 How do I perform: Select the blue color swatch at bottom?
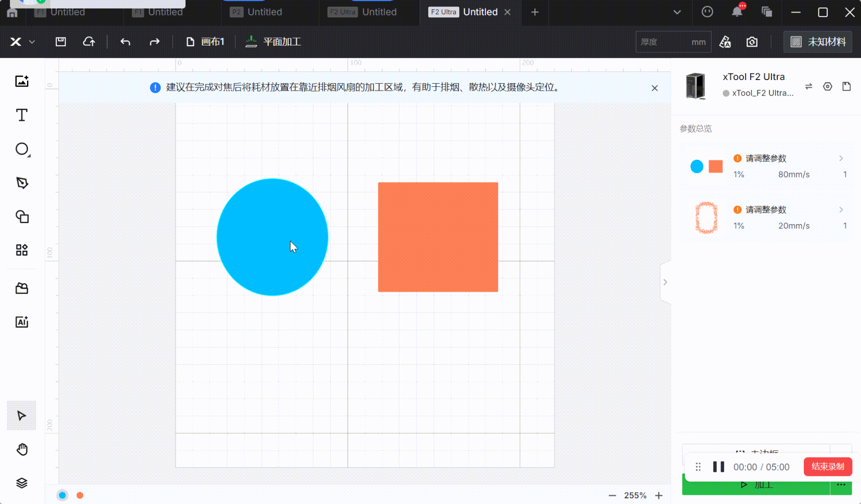63,495
